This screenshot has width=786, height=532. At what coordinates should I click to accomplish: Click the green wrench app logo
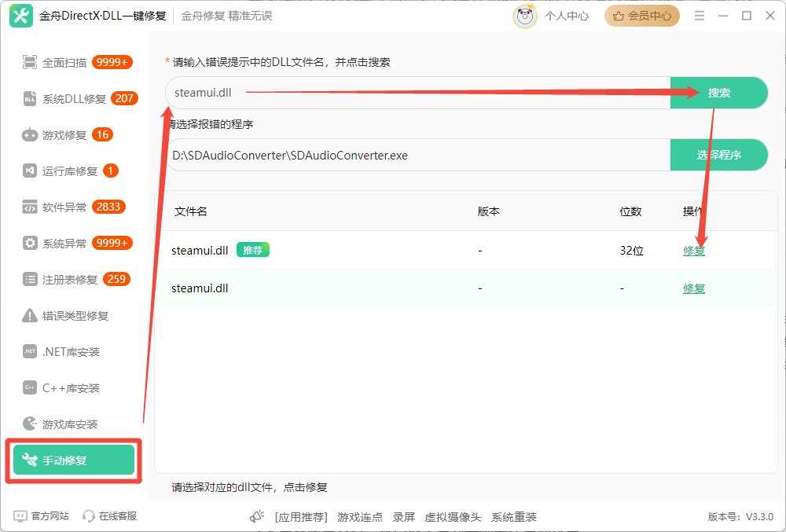click(x=21, y=16)
